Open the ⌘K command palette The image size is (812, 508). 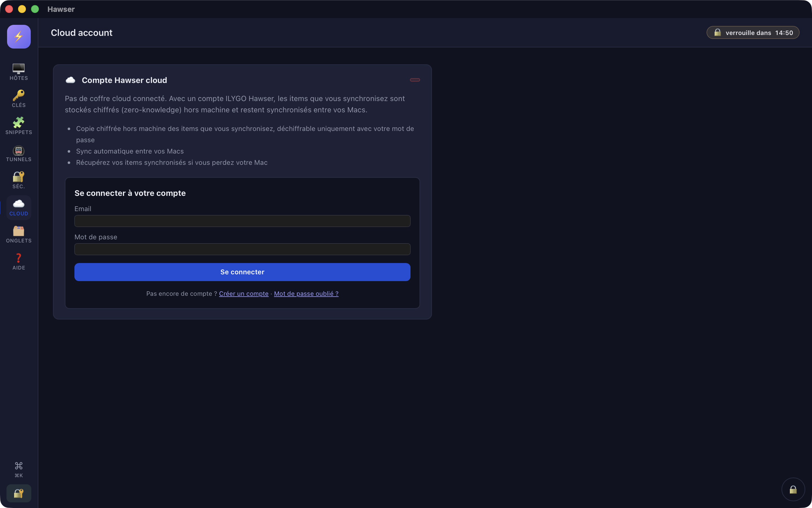tap(19, 469)
